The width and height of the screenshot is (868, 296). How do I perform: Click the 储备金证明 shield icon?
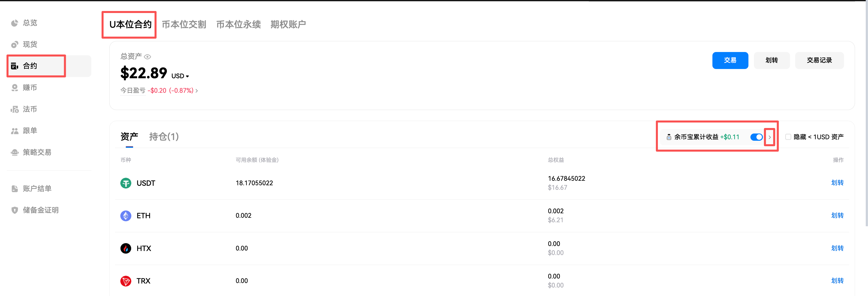point(15,210)
